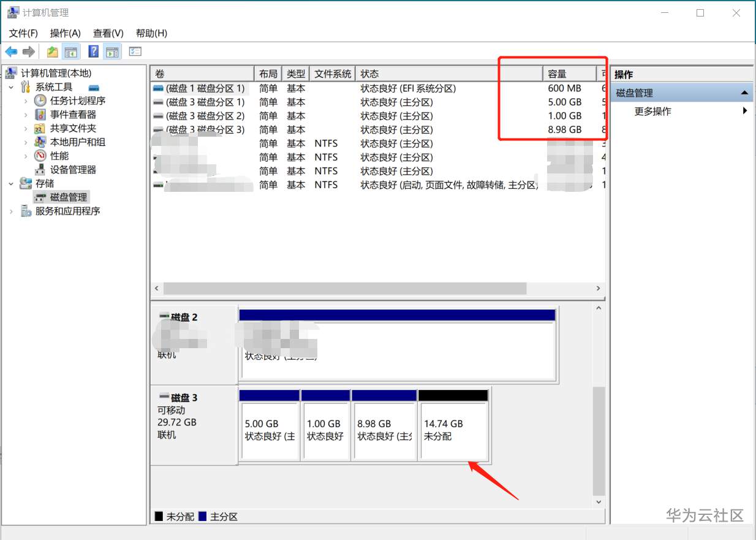Toggle the Show/Hide Action Pane toolbar icon
This screenshot has width=756, height=540.
coord(112,51)
